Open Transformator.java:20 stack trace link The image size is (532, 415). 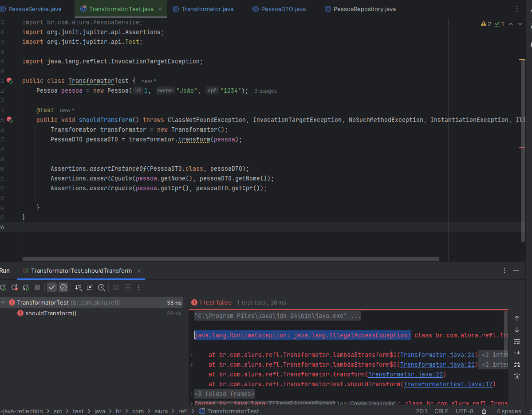[406, 375]
